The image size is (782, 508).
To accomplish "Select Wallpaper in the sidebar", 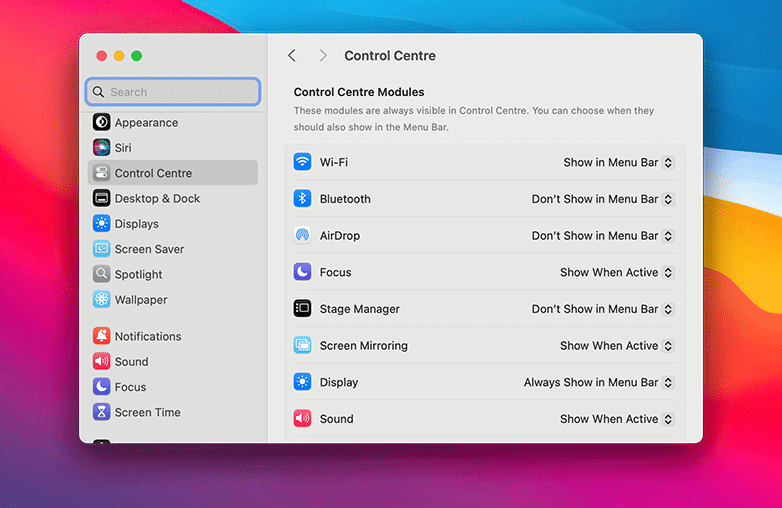I will [x=173, y=300].
